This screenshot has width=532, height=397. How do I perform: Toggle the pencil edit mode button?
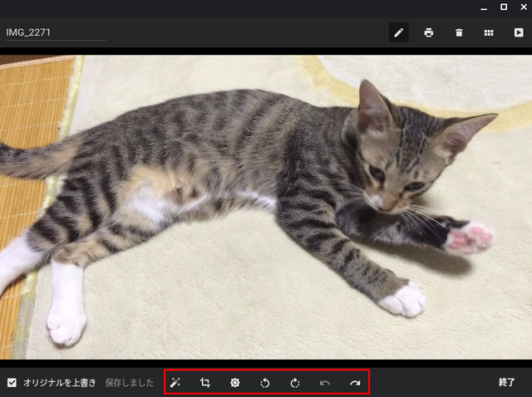[399, 32]
